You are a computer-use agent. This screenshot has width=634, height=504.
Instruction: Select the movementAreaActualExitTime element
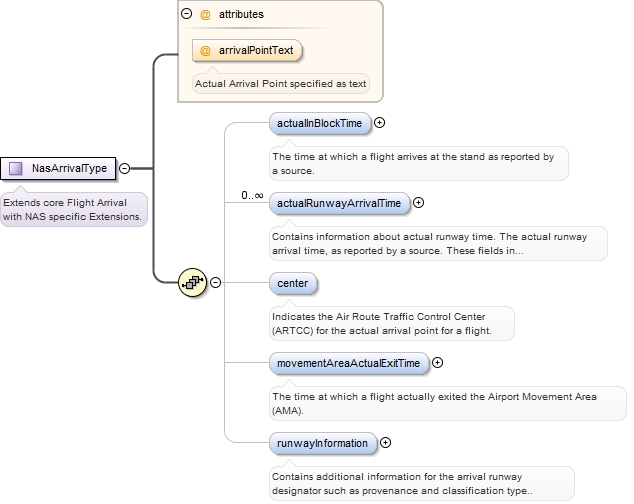coord(349,363)
